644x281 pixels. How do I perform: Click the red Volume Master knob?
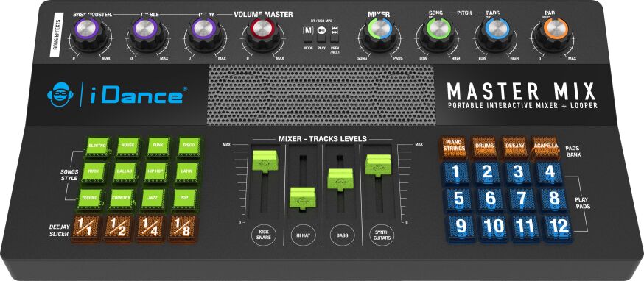(262, 33)
